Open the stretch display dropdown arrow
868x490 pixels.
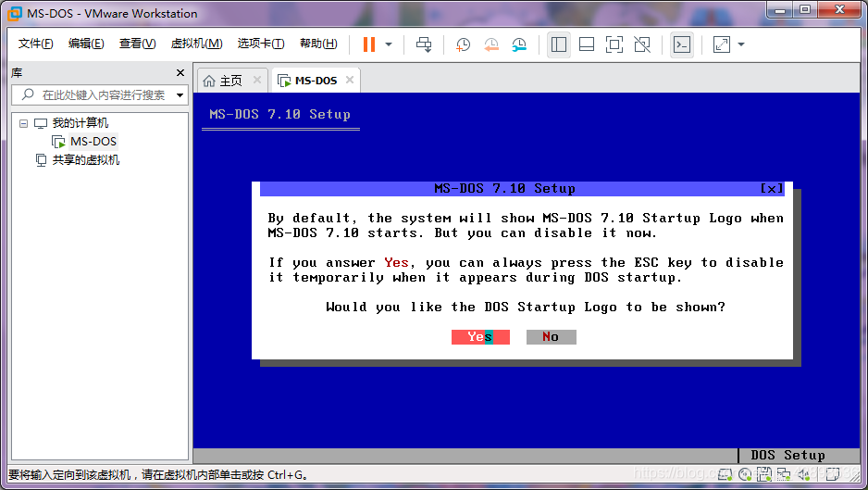pos(741,44)
